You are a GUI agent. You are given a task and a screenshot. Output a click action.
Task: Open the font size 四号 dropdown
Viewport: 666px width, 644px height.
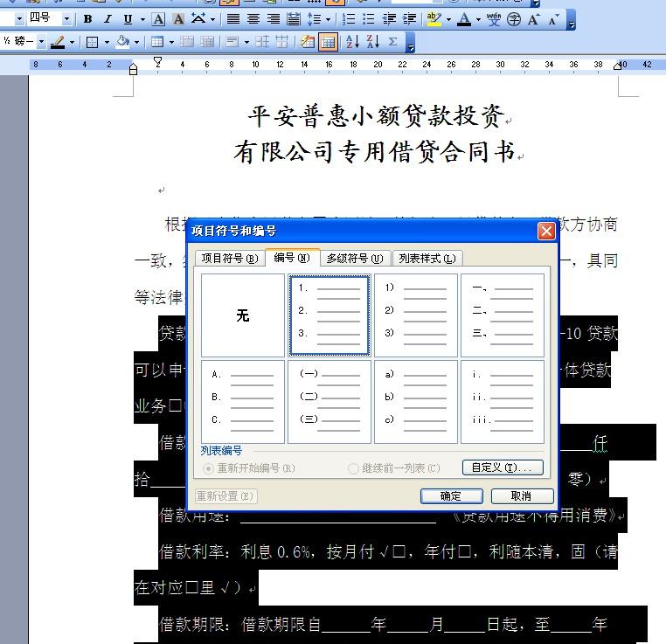pyautogui.click(x=66, y=19)
